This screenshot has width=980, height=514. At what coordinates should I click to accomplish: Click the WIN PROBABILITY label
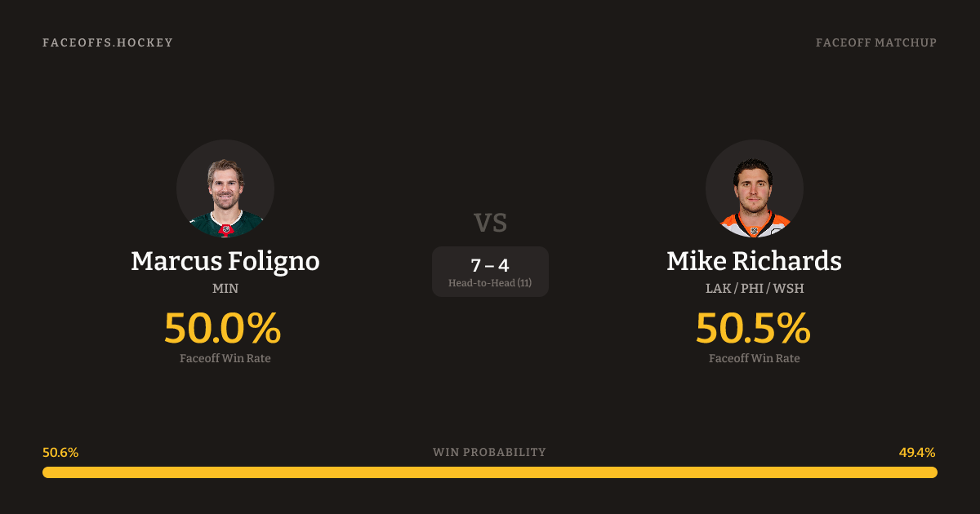point(489,452)
